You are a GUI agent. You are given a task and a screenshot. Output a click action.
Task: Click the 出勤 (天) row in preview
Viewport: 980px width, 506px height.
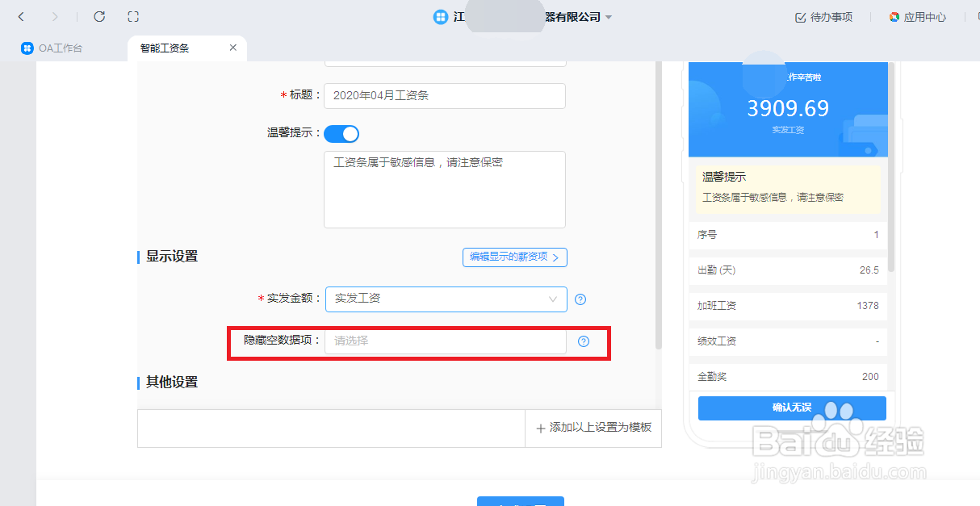788,270
